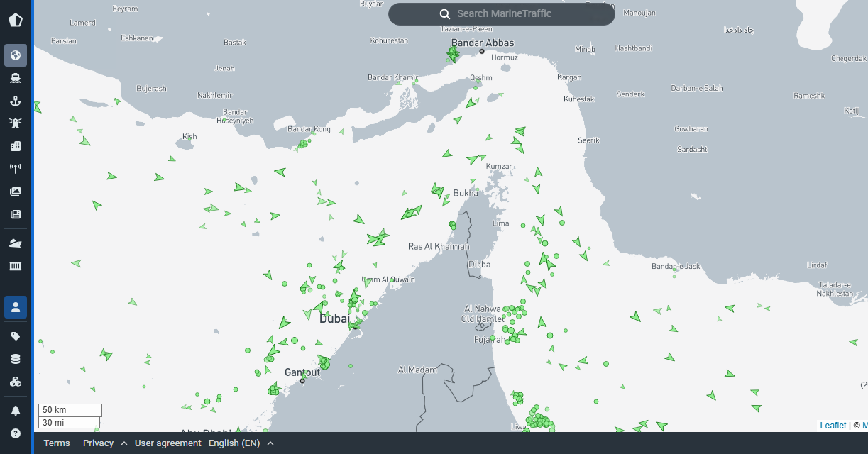
Task: Focus the Search MarineTraffic field
Action: click(502, 14)
